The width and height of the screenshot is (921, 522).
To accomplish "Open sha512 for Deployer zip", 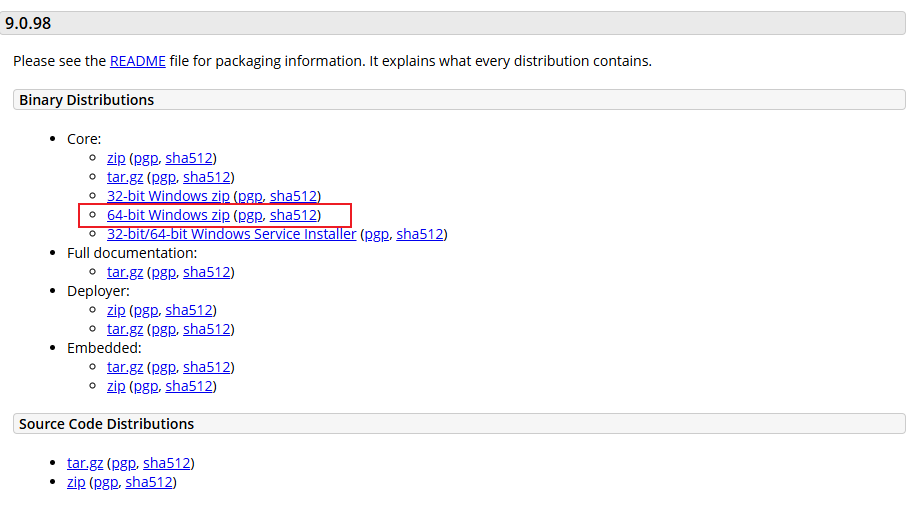I will click(x=189, y=311).
